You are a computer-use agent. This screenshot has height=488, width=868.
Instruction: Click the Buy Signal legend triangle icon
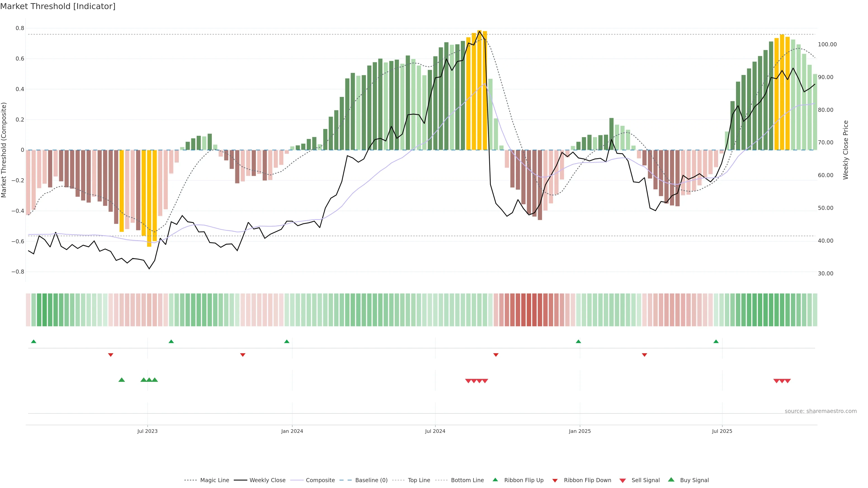671,480
